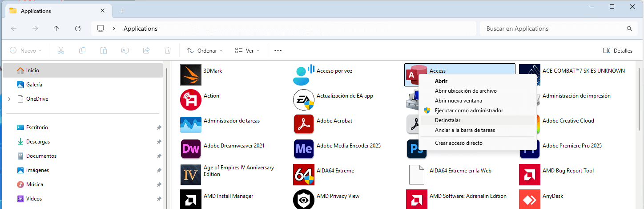This screenshot has width=644, height=209.
Task: Choose Abrir in the context menu
Action: pos(478,81)
